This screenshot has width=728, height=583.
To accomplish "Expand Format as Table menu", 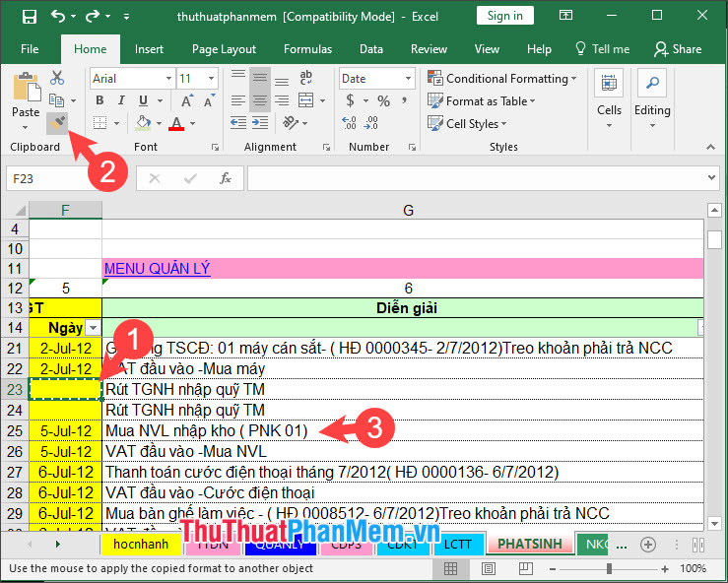I will (x=482, y=100).
